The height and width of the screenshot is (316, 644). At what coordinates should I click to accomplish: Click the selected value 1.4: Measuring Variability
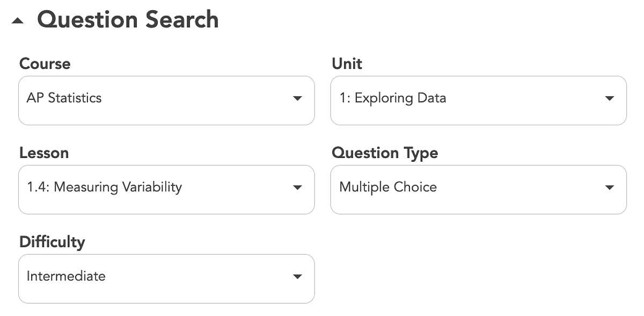tap(104, 187)
